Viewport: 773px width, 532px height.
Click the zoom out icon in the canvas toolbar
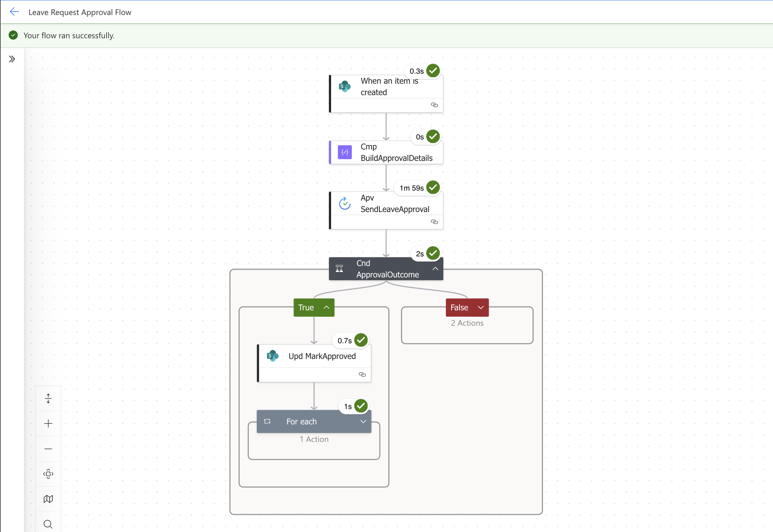48,448
